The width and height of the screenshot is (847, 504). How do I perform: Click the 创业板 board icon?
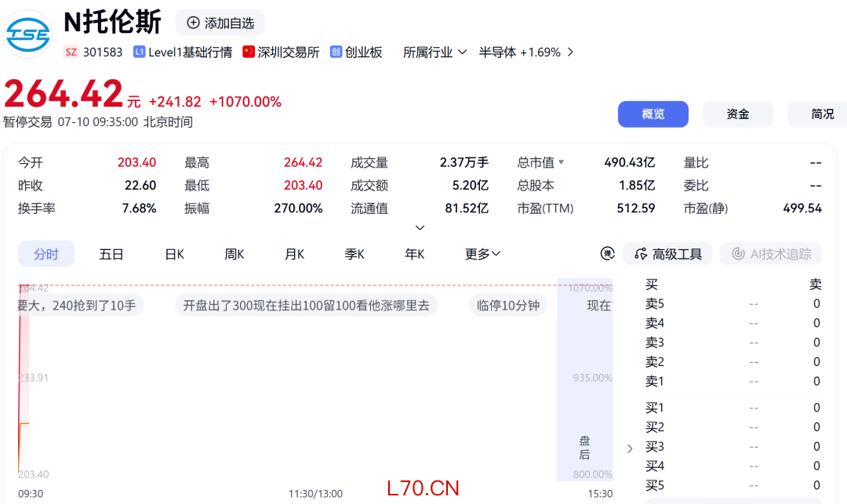[x=336, y=52]
